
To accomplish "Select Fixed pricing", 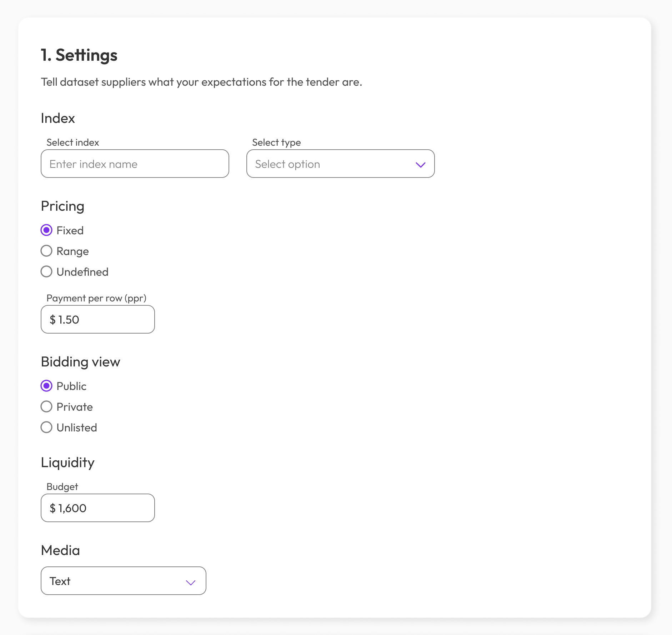I will [x=46, y=230].
